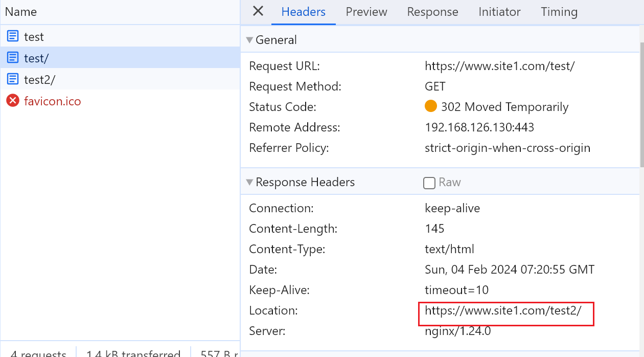Select the Headers tab
This screenshot has height=357, width=644.
click(x=303, y=12)
